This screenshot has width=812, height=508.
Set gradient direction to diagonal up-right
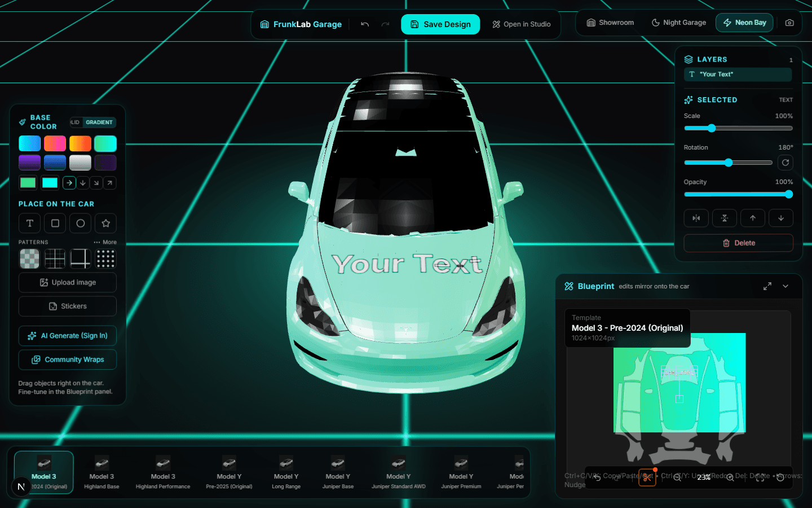(110, 183)
